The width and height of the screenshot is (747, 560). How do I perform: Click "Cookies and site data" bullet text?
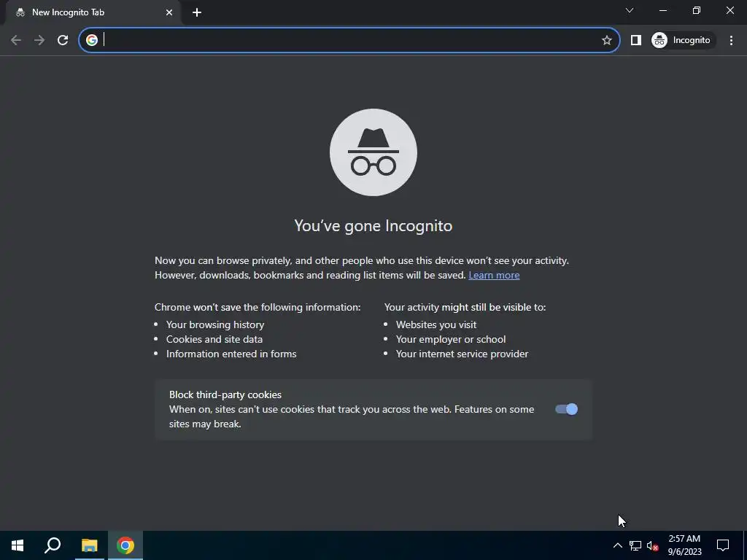tap(214, 340)
